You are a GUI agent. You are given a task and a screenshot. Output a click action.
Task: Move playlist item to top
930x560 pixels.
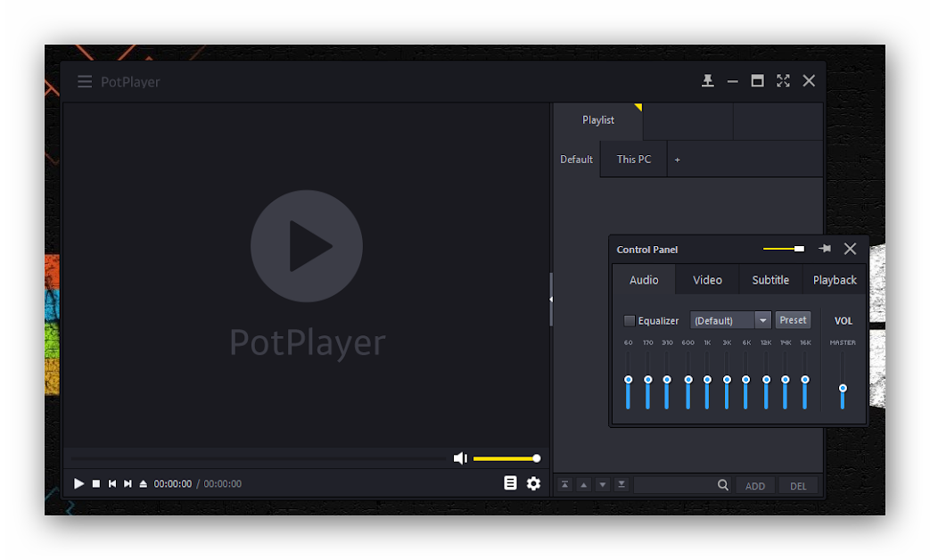[564, 485]
